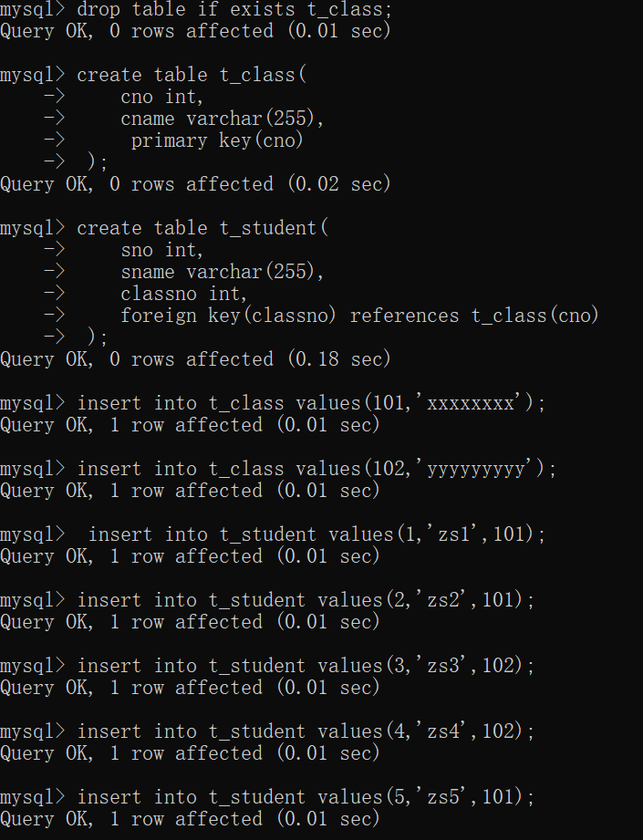Click 'create table t_class(' line
Viewport: 643px width, 840px height.
(x=192, y=75)
